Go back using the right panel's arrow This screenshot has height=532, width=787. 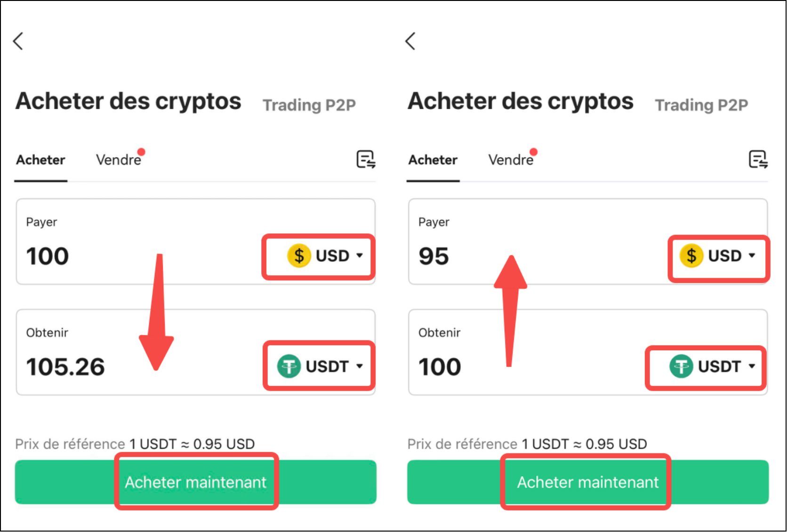pyautogui.click(x=410, y=41)
